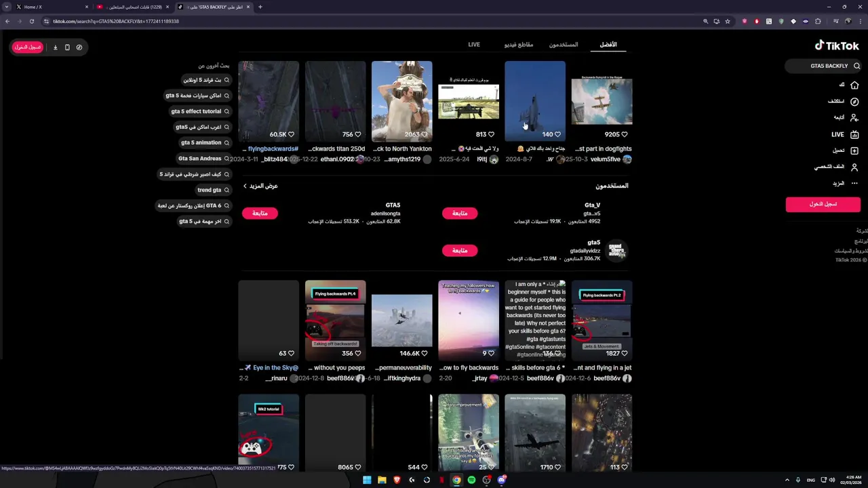Image resolution: width=868 pixels, height=488 pixels.
Task: Search suggestion trend gta
Action: [x=213, y=190]
